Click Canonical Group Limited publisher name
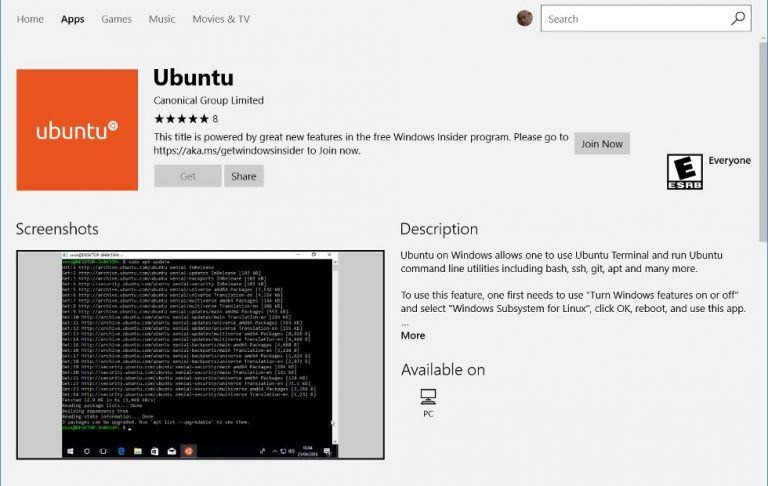 point(209,100)
